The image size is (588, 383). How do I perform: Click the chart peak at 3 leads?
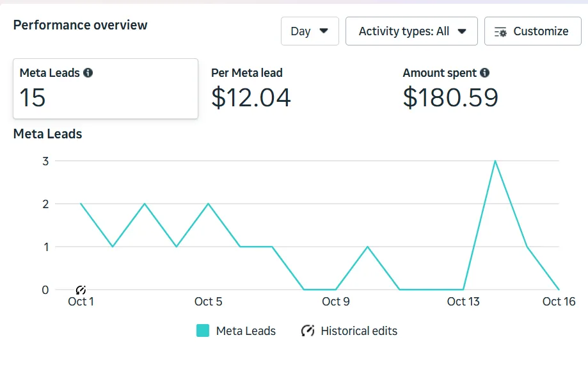tap(495, 161)
